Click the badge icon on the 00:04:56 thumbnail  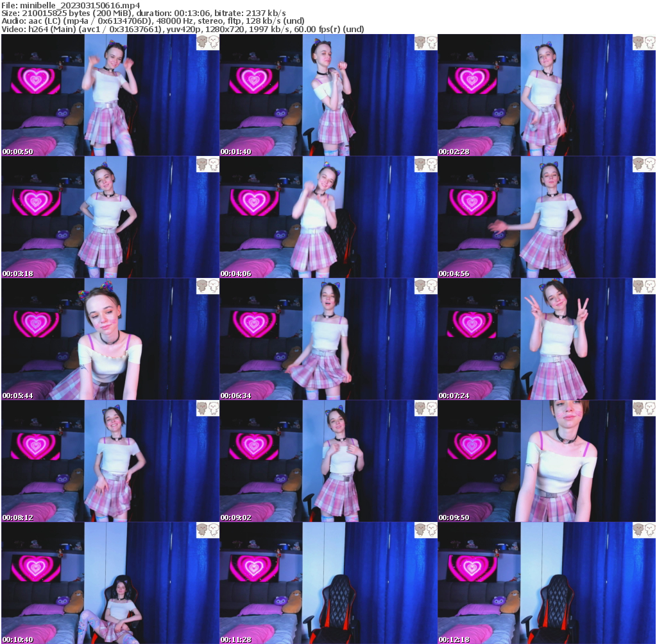tap(644, 164)
